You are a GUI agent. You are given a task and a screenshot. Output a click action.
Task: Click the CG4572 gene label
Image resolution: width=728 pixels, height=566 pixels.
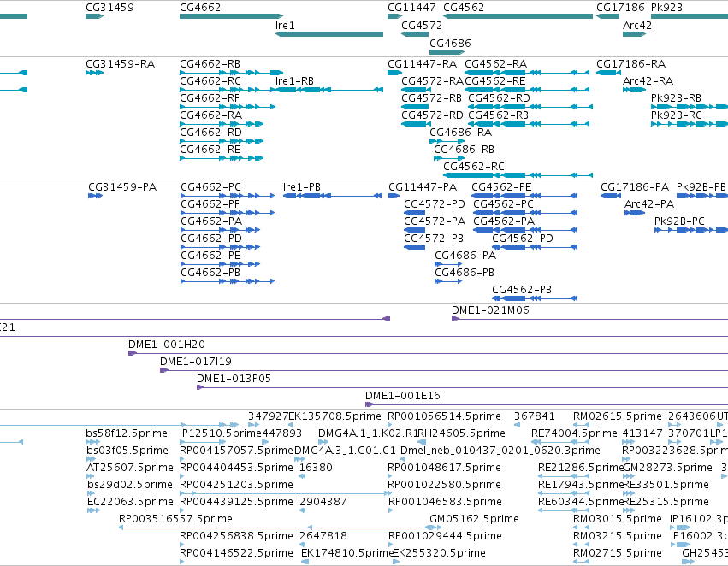click(x=422, y=26)
